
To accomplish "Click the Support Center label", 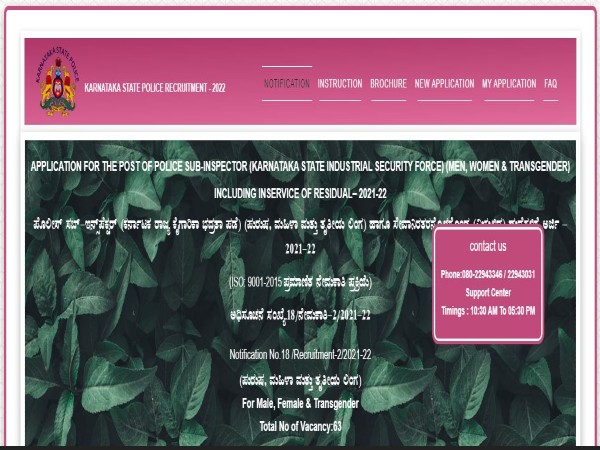I will pos(488,293).
